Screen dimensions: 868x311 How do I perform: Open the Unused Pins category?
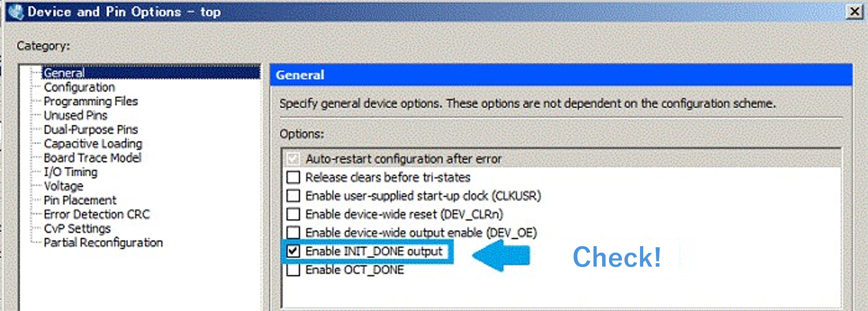click(x=75, y=115)
